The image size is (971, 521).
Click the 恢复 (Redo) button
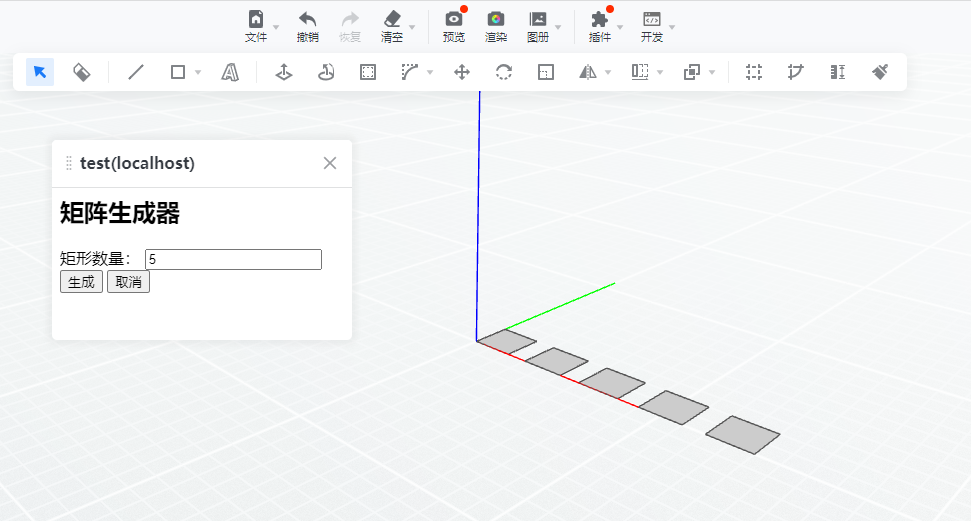(350, 26)
